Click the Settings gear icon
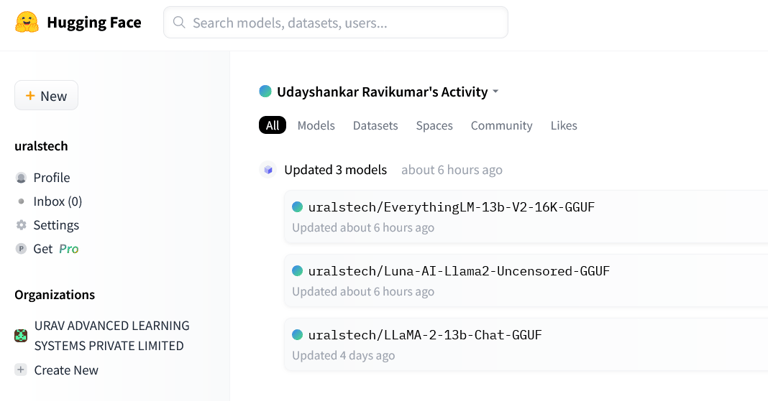This screenshot has height=401, width=768. (x=21, y=225)
